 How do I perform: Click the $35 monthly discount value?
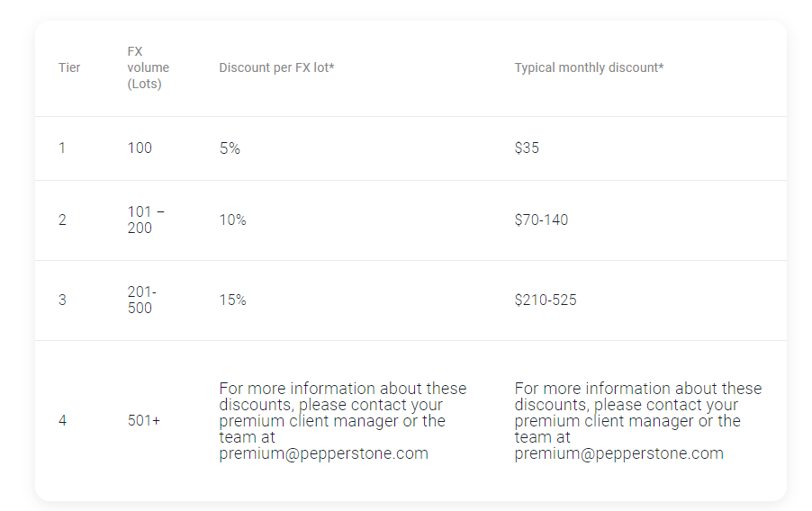(527, 148)
